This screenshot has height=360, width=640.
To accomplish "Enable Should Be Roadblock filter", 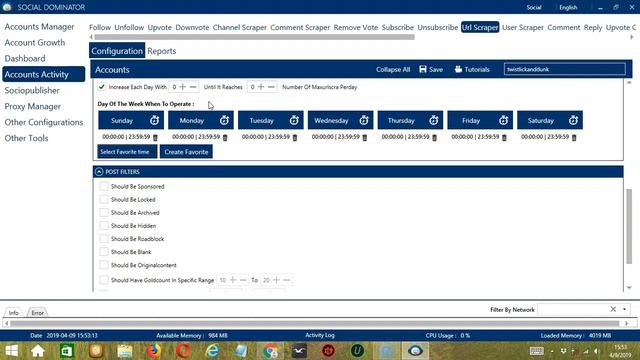I will point(104,238).
